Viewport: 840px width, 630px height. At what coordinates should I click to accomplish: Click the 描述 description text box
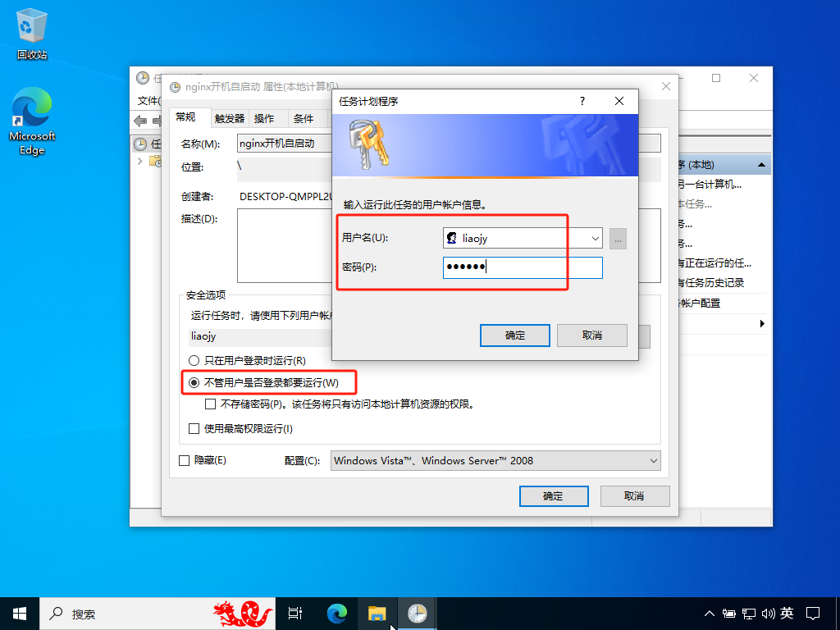click(x=285, y=245)
